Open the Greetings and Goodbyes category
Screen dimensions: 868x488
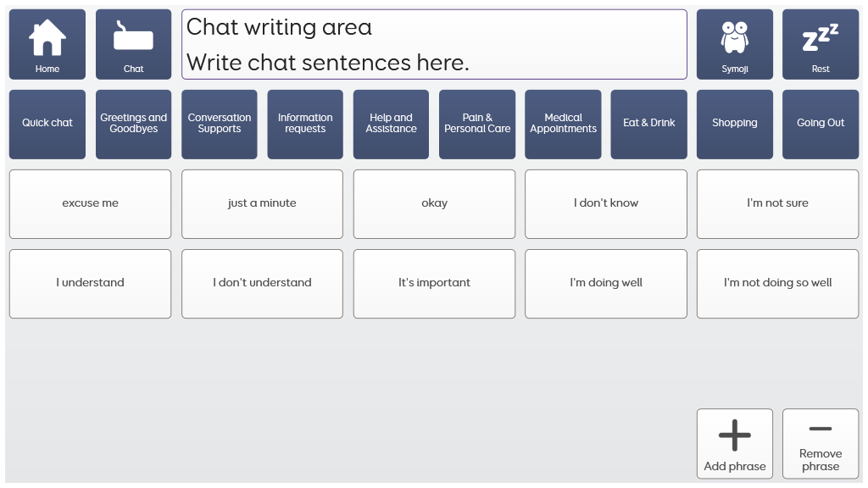pos(134,124)
